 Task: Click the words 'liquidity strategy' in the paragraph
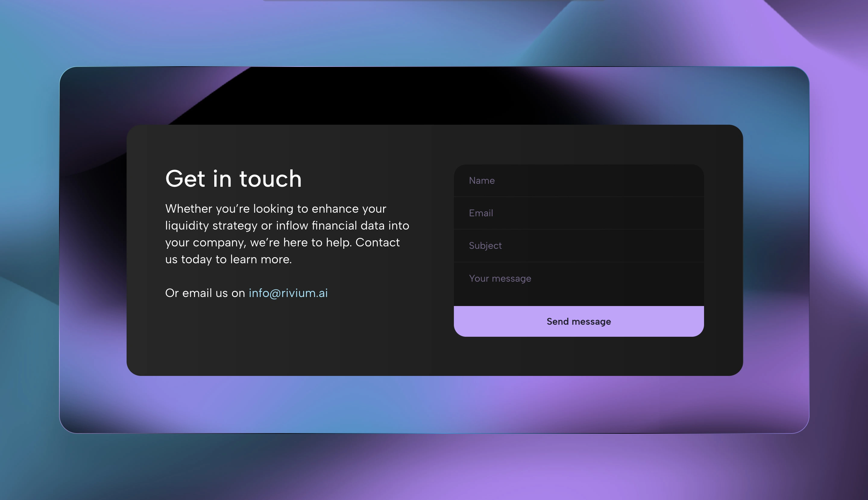[x=211, y=226]
